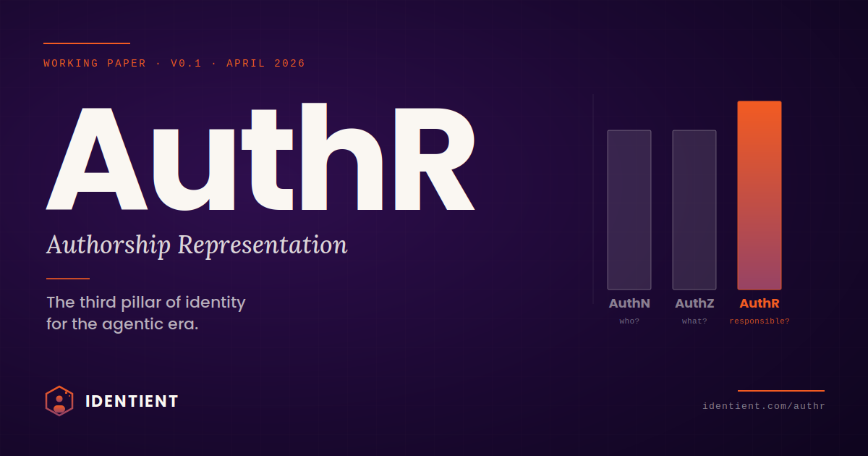The height and width of the screenshot is (456, 868).
Task: Click the orange AuthR chart label
Action: click(759, 303)
